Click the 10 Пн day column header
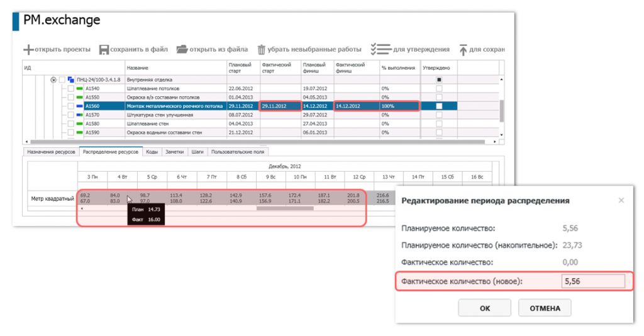 click(300, 177)
